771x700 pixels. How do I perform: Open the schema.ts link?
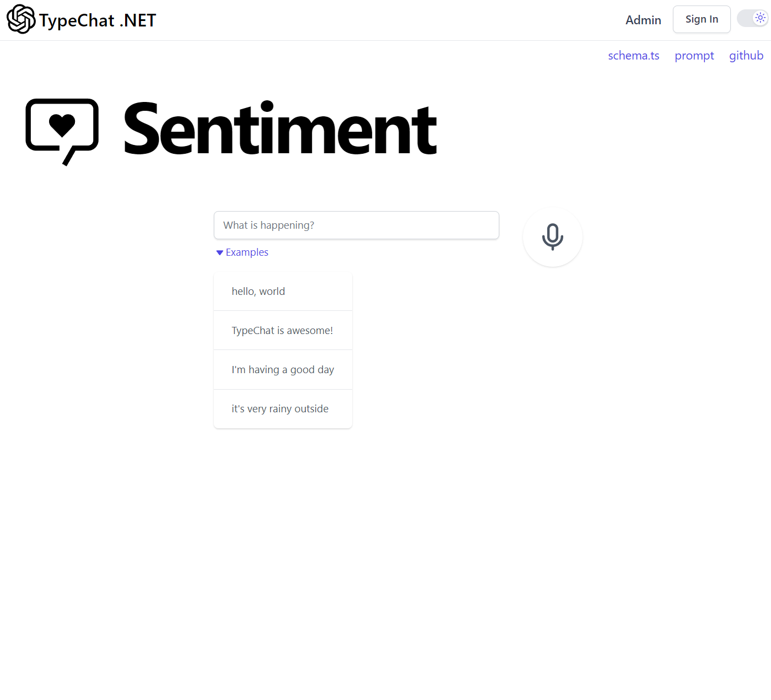coord(634,56)
